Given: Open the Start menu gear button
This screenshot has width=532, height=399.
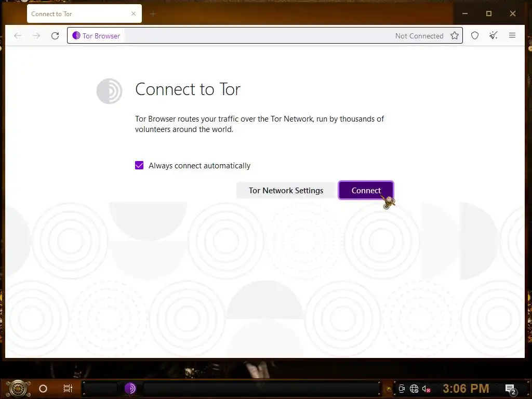Looking at the screenshot, I should click(18, 389).
